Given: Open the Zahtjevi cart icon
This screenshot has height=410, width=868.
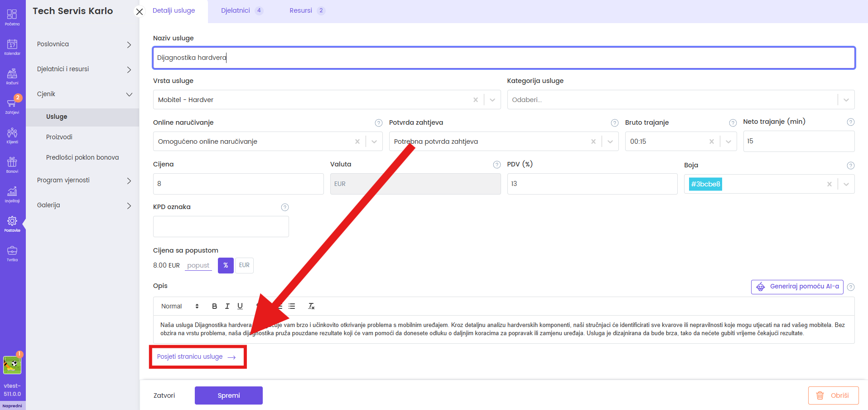Looking at the screenshot, I should [x=12, y=105].
